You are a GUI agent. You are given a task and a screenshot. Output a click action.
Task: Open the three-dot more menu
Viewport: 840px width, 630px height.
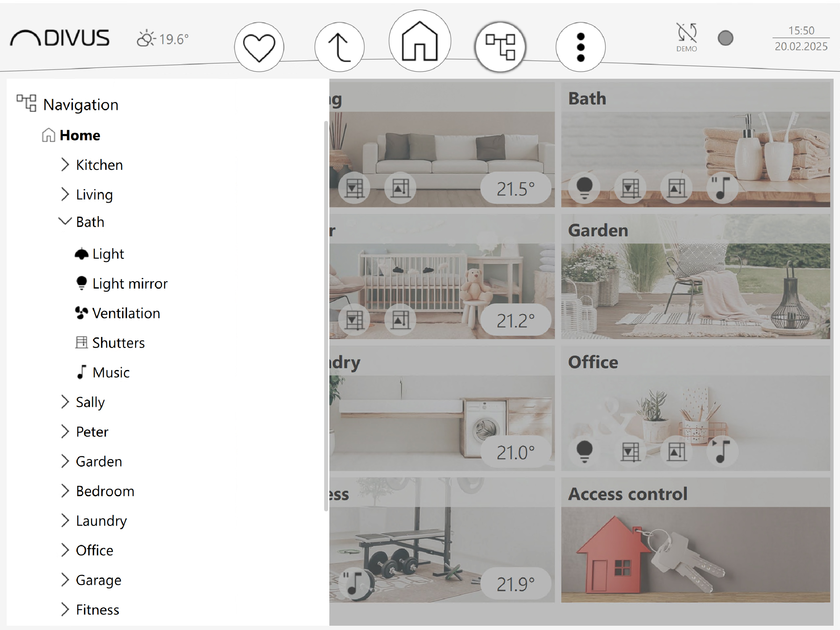580,47
